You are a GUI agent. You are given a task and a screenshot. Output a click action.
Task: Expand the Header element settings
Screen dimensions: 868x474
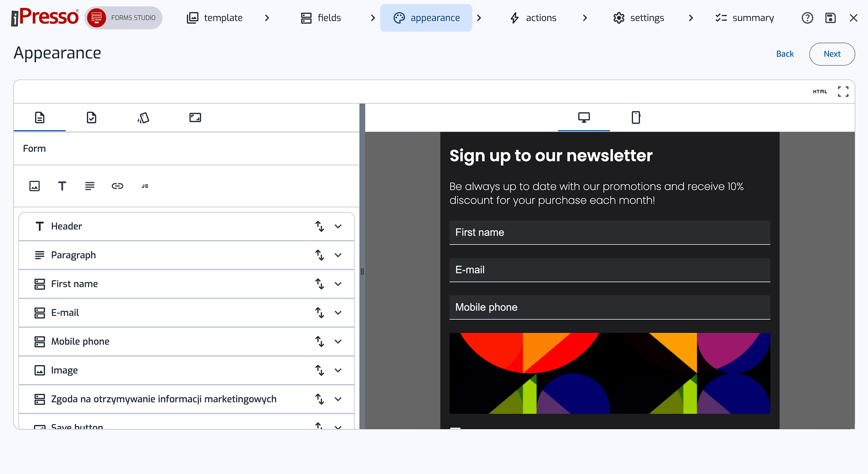338,226
